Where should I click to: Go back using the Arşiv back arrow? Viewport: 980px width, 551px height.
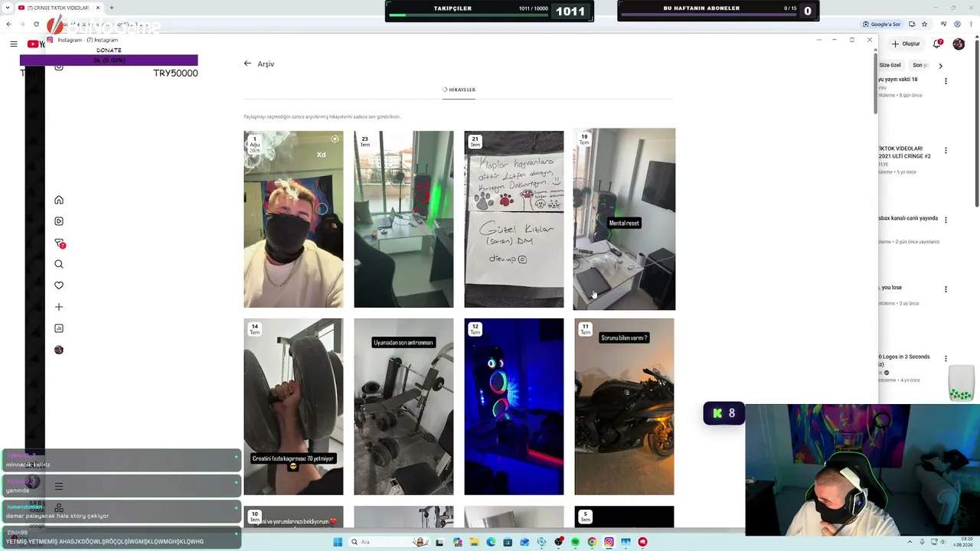point(247,64)
